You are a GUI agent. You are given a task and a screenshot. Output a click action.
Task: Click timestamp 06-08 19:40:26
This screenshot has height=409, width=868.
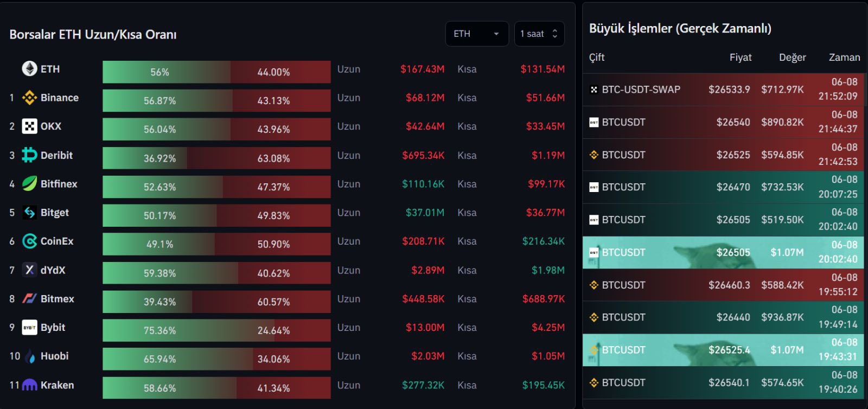838,382
